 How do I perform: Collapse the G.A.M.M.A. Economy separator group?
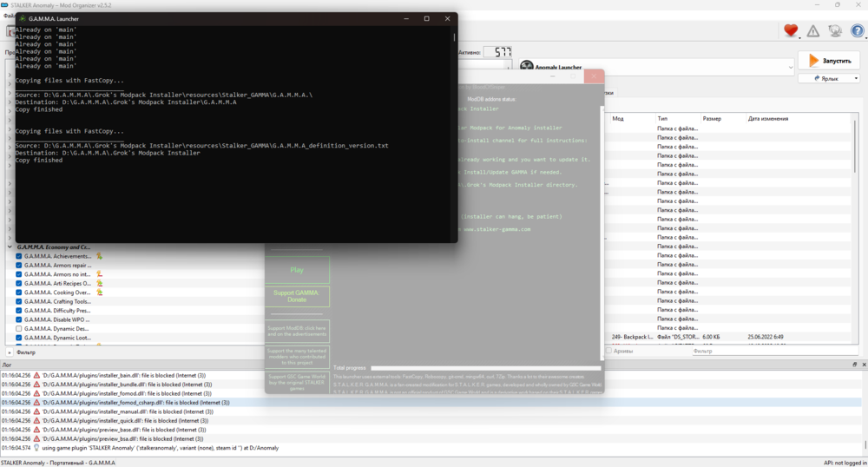click(10, 247)
